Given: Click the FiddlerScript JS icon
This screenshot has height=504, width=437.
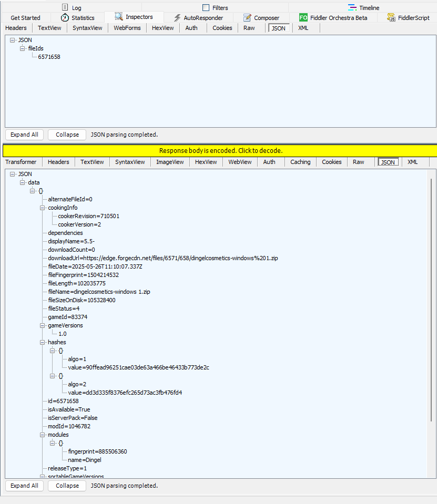Looking at the screenshot, I should click(391, 17).
